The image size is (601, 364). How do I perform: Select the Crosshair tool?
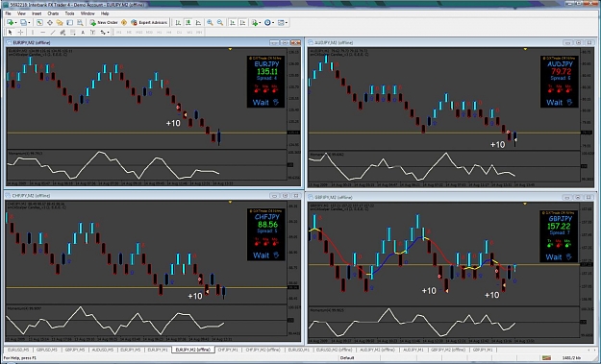click(x=20, y=32)
